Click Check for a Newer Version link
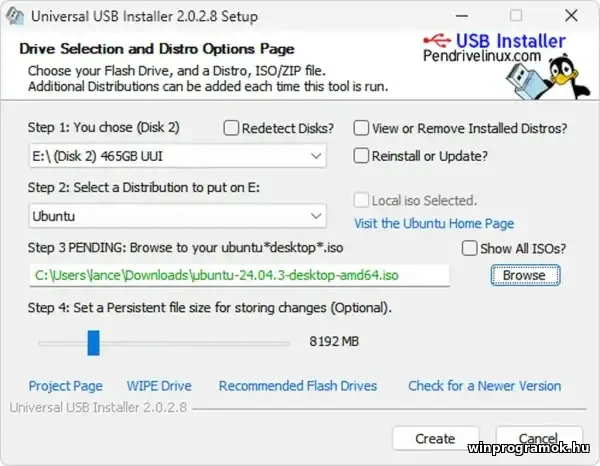Image resolution: width=600 pixels, height=466 pixels. [x=484, y=386]
